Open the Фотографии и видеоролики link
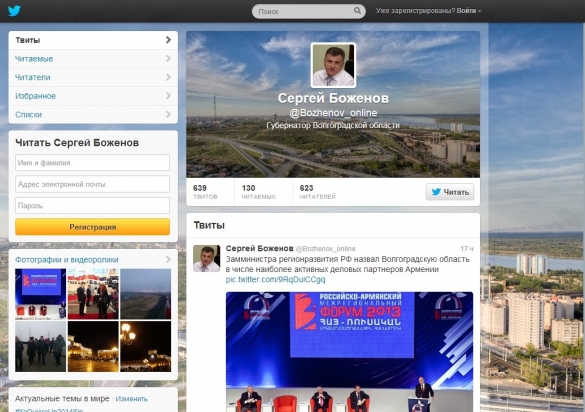 pos(67,260)
